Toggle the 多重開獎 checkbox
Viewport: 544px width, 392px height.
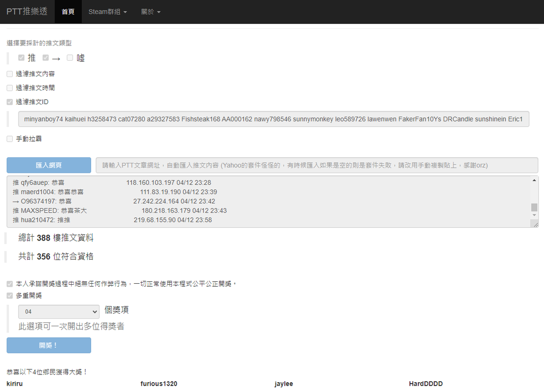(x=10, y=295)
